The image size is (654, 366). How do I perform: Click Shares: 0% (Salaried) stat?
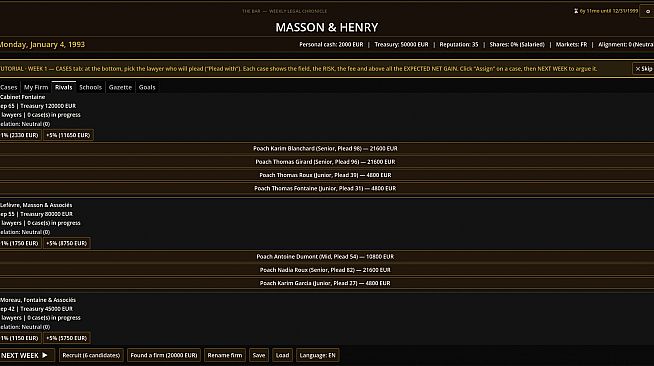(517, 44)
